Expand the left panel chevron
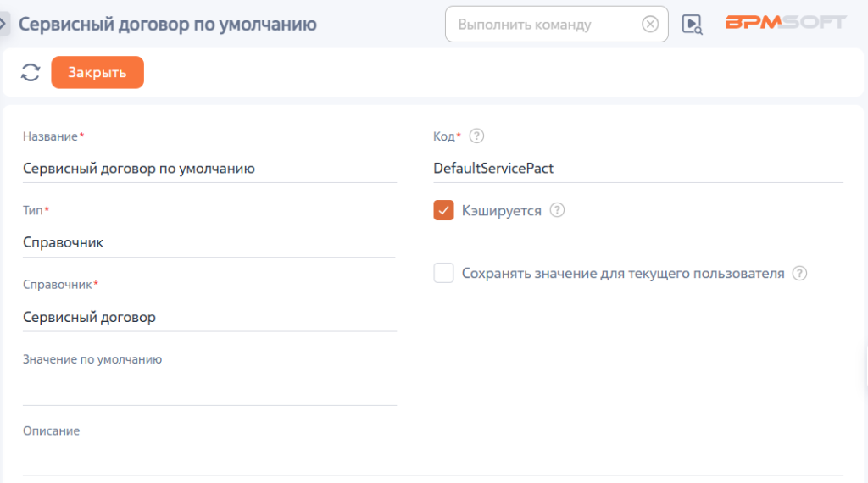Image resolution: width=868 pixels, height=483 pixels. point(3,24)
